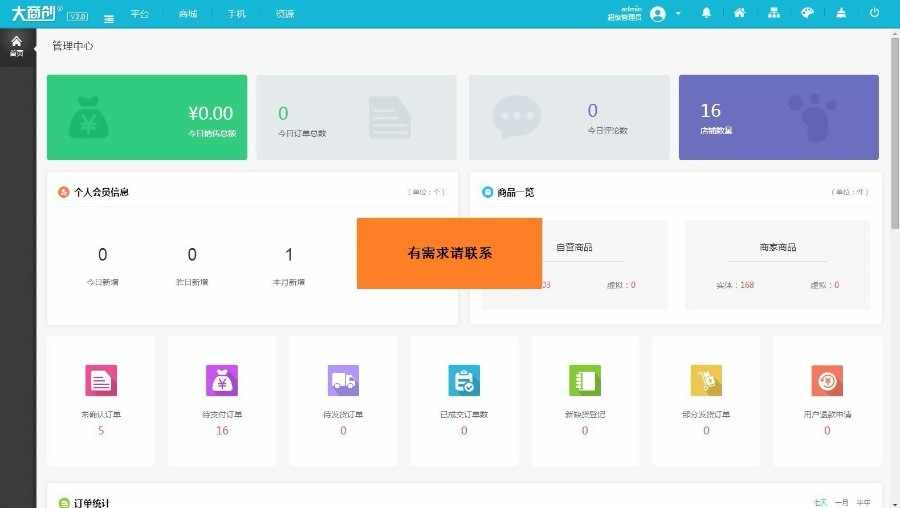Click unconfirmed orders count 5
The image size is (900, 508).
click(101, 431)
